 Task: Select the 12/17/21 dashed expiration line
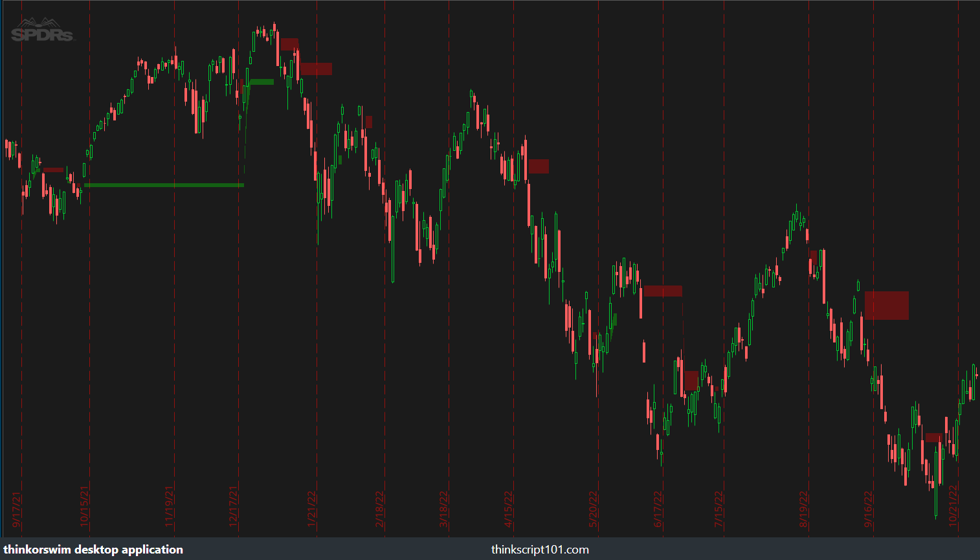(239, 259)
